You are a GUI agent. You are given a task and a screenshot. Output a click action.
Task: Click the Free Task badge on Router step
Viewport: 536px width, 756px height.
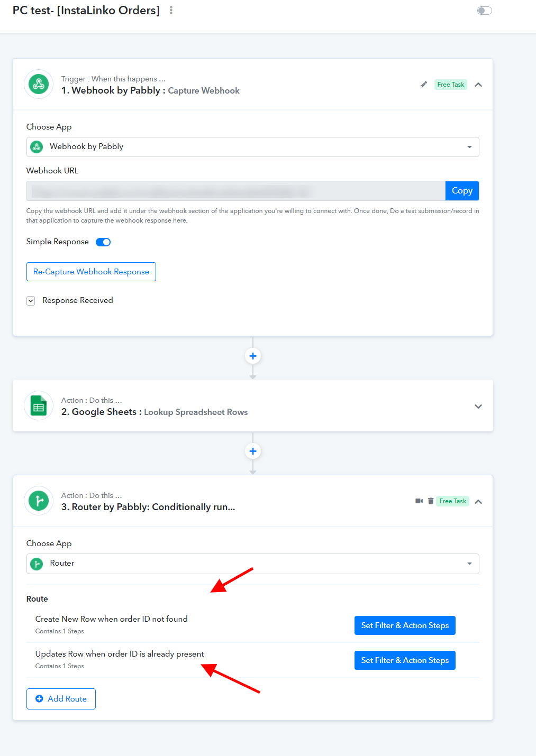tap(453, 501)
